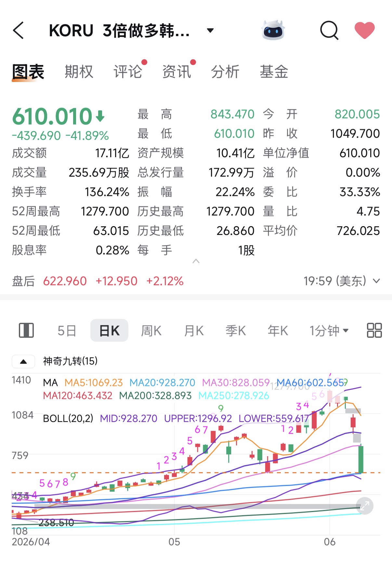Select the 5日 chart period

[x=67, y=331]
